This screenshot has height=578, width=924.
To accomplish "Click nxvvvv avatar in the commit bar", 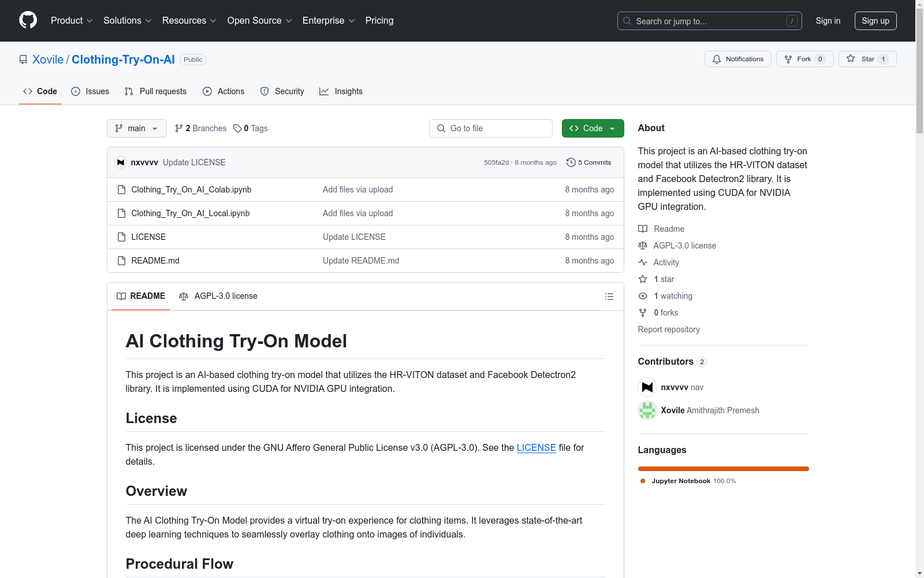I will [121, 162].
